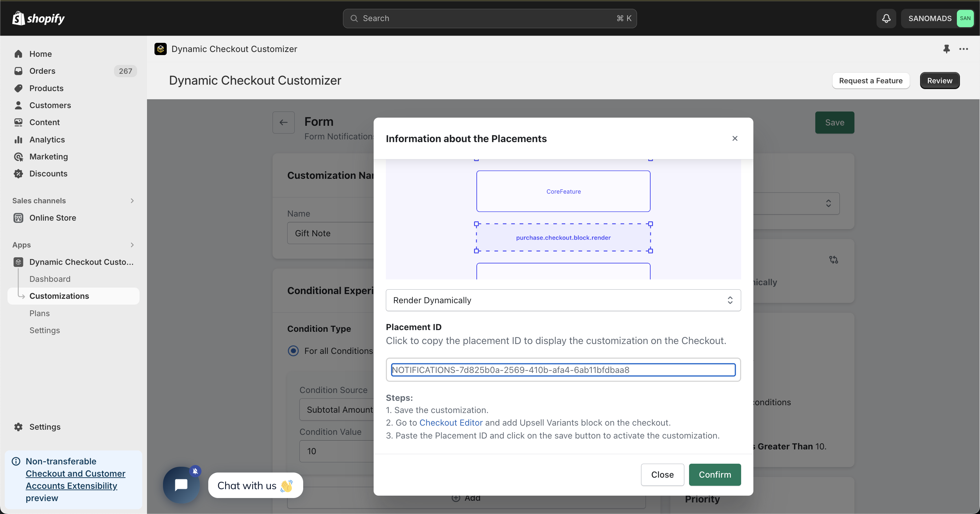Screen dimensions: 980x514
Task: Select the For all Conditions radio button
Action: 293,350
